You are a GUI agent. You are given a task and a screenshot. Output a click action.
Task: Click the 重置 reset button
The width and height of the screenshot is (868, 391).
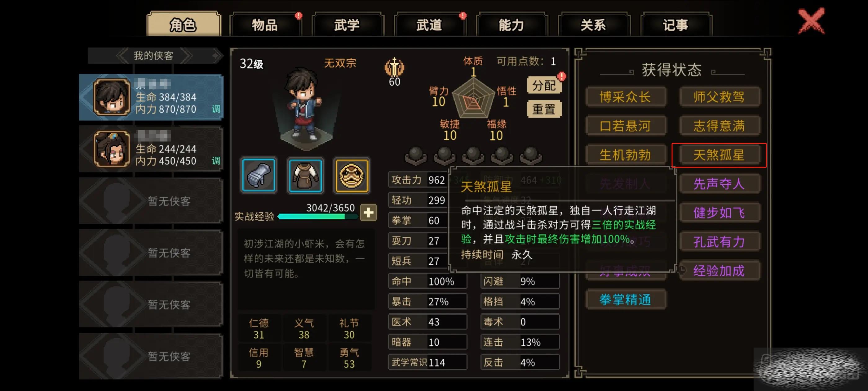[x=543, y=109]
